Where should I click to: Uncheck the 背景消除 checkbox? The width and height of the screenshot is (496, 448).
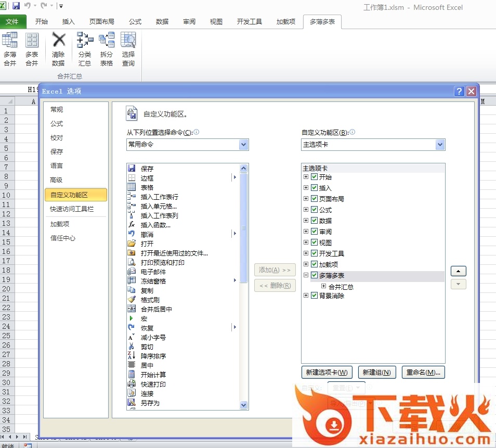pos(314,296)
